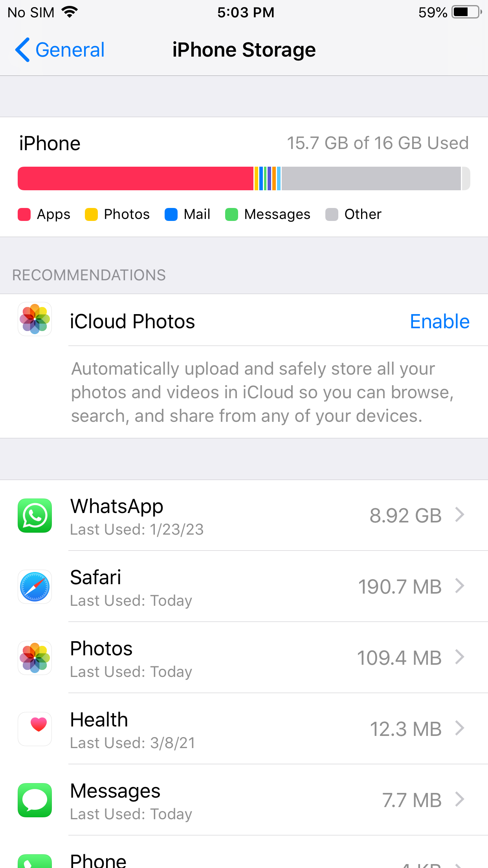Viewport: 488px width, 868px height.
Task: Tap the Wi-Fi icon in status bar
Action: 70,12
